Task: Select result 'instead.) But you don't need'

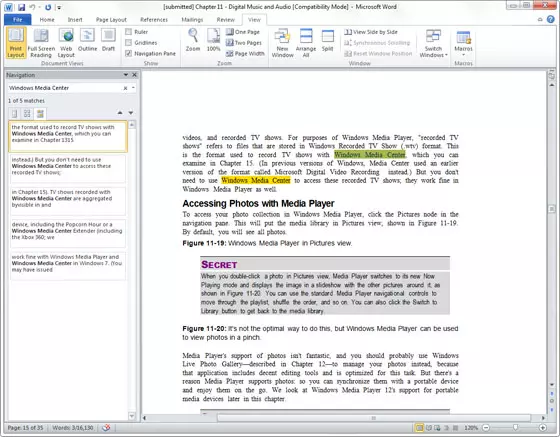Action: [x=68, y=168]
